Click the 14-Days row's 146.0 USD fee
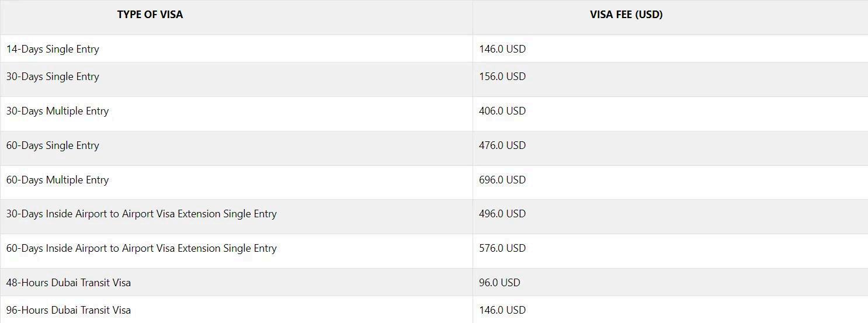868x323 pixels. coord(502,49)
